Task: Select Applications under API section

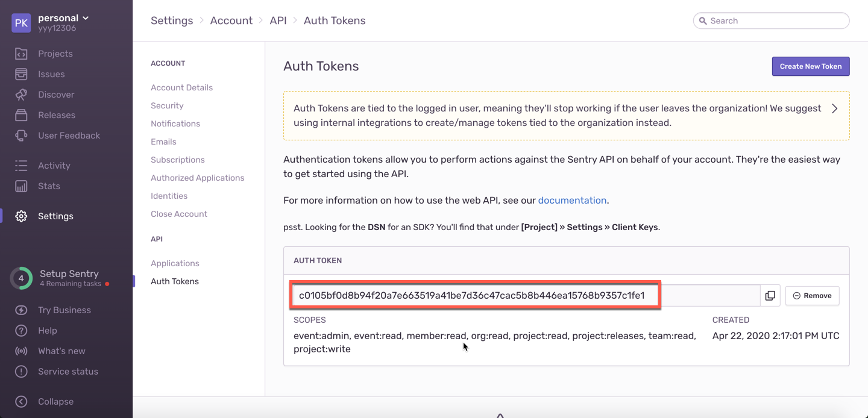Action: 175,263
